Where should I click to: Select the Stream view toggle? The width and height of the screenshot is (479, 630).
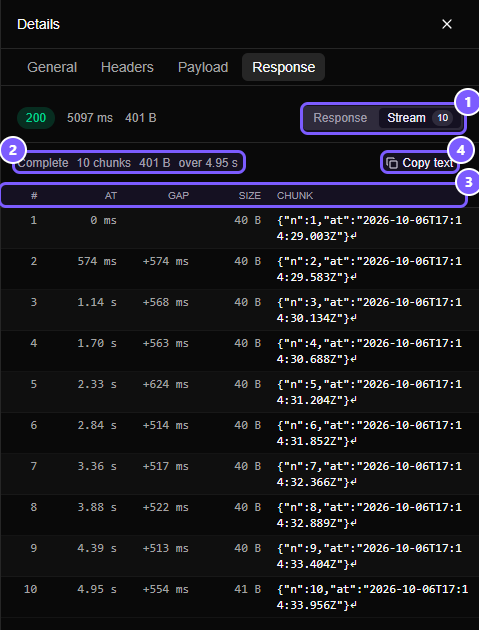point(420,118)
